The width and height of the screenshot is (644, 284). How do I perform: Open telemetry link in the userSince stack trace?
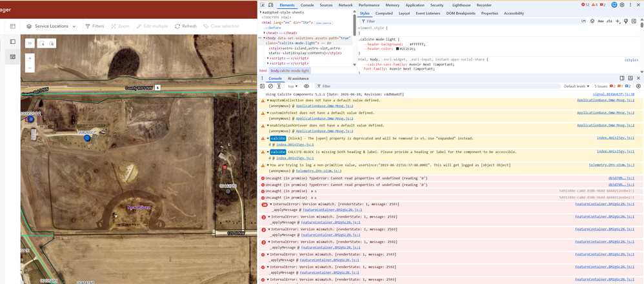coord(319,170)
